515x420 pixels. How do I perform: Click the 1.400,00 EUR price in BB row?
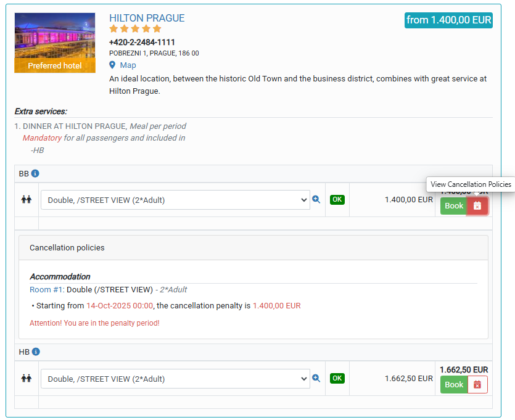click(x=409, y=200)
